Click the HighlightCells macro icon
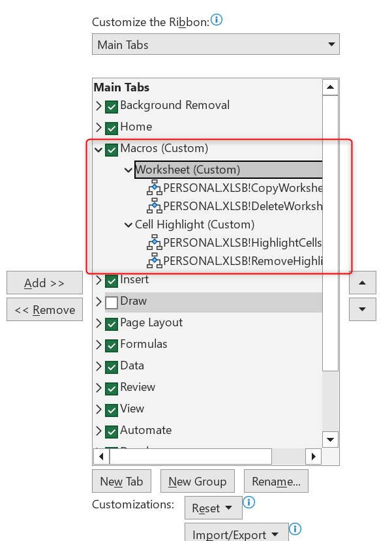This screenshot has width=392, height=541. tap(155, 243)
